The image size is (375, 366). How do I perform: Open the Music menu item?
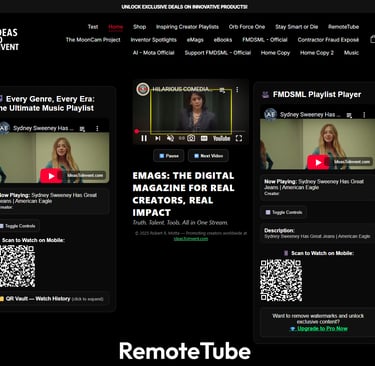tap(351, 53)
